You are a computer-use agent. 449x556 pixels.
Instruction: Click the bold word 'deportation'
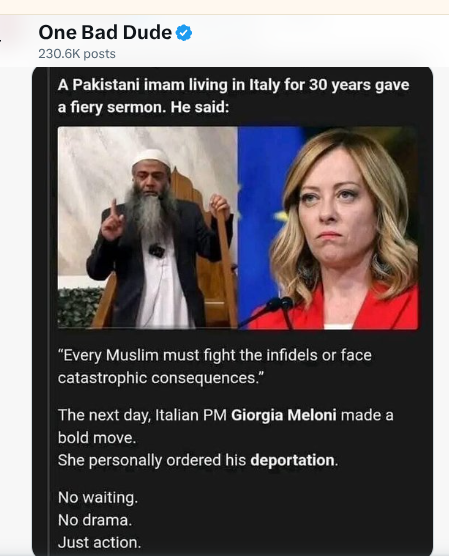tap(292, 460)
